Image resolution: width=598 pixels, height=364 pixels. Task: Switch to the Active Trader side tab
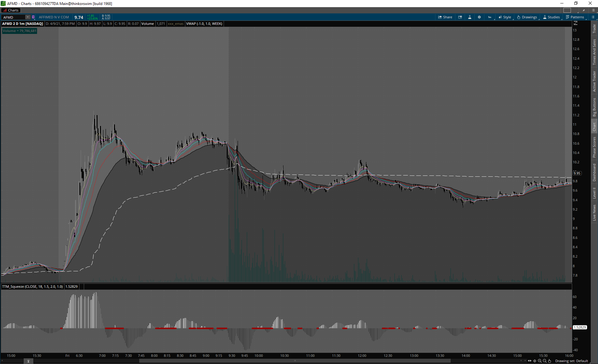[594, 81]
